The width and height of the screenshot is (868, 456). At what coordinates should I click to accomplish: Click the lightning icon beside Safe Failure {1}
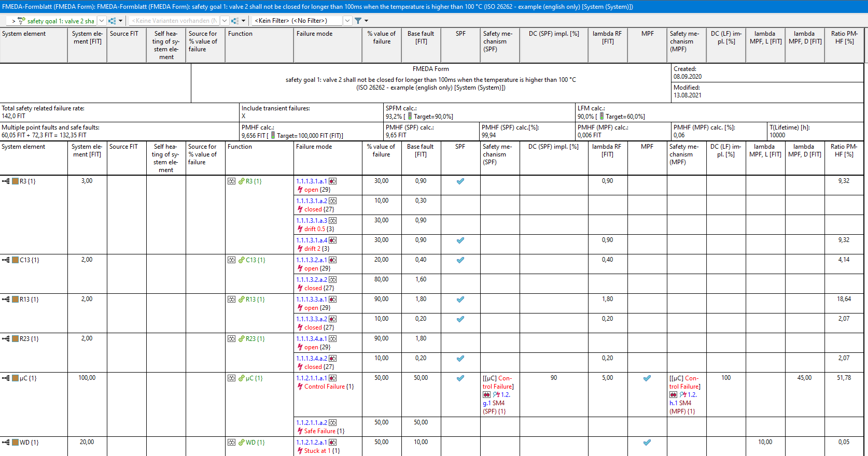point(300,431)
